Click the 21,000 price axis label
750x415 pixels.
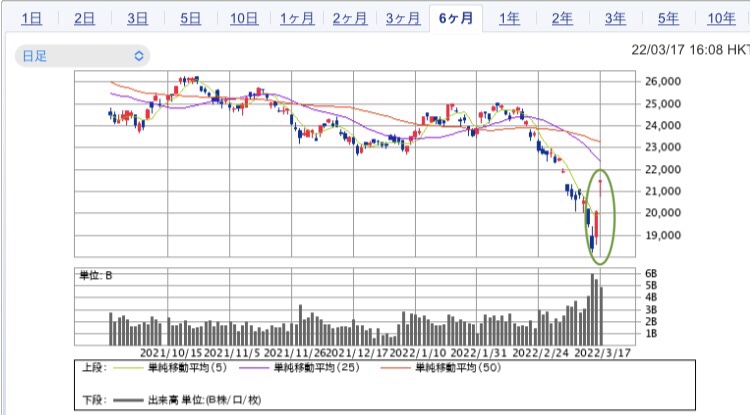pyautogui.click(x=663, y=191)
